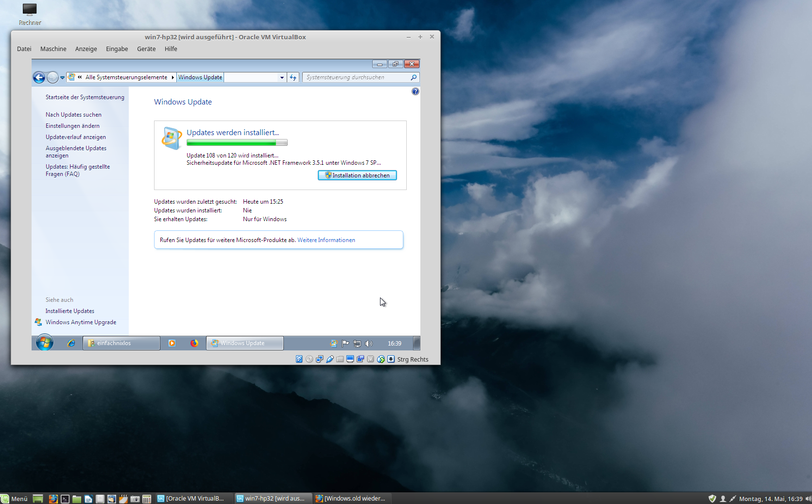Launch Internet Explorer from Windows 7 taskbar
812x504 pixels.
tap(71, 343)
